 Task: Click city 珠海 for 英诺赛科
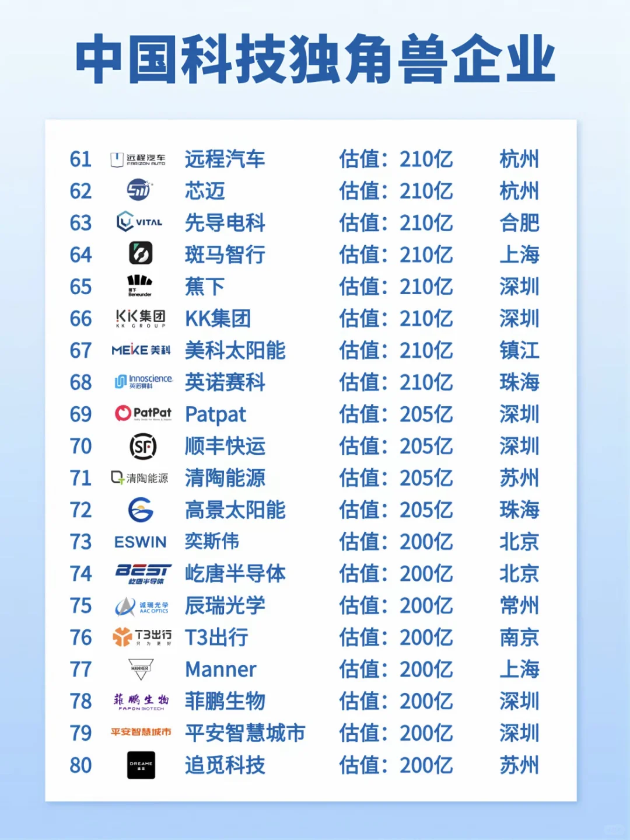point(519,382)
